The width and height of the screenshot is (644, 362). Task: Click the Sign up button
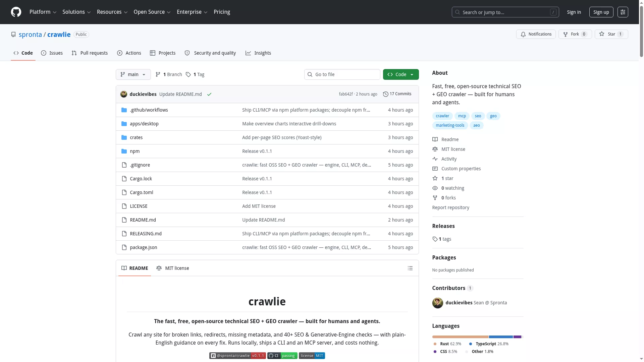coord(601,12)
